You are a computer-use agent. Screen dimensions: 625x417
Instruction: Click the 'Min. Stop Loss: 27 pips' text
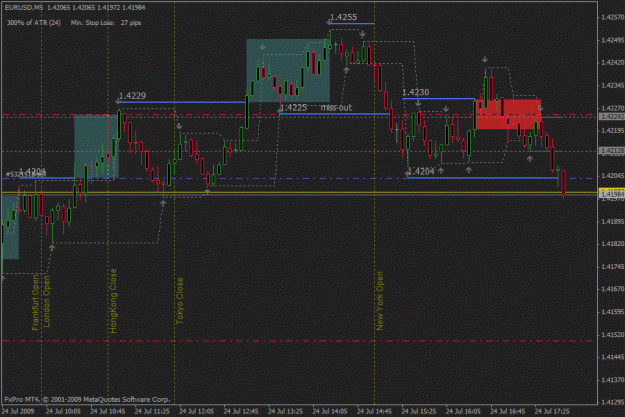coord(106,23)
